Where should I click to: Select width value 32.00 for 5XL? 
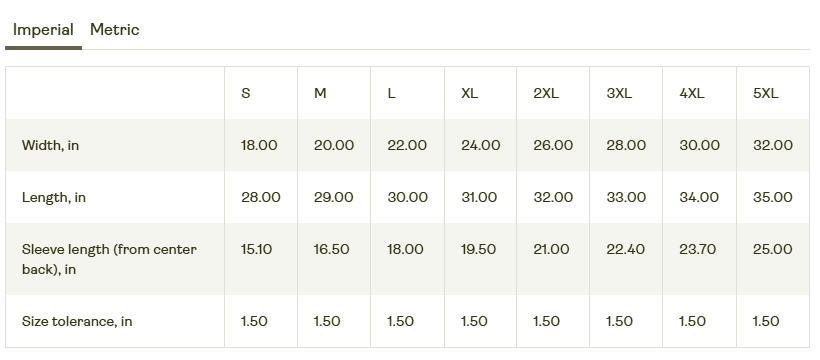click(773, 145)
